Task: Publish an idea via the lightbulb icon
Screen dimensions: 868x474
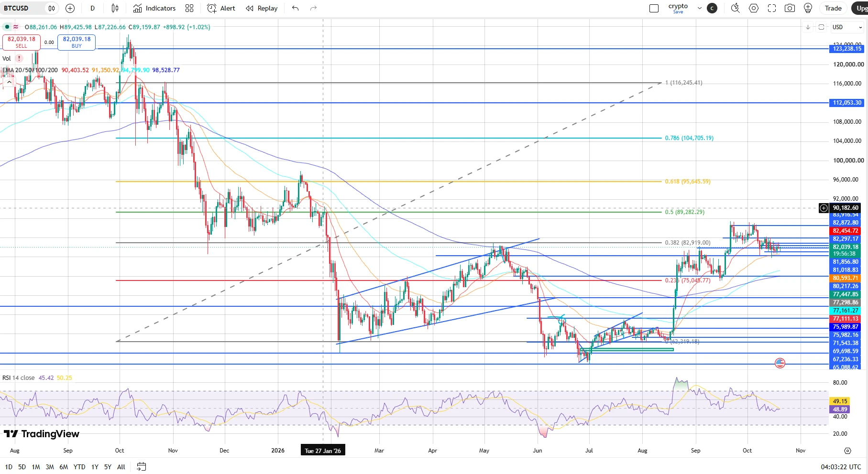Action: click(808, 8)
